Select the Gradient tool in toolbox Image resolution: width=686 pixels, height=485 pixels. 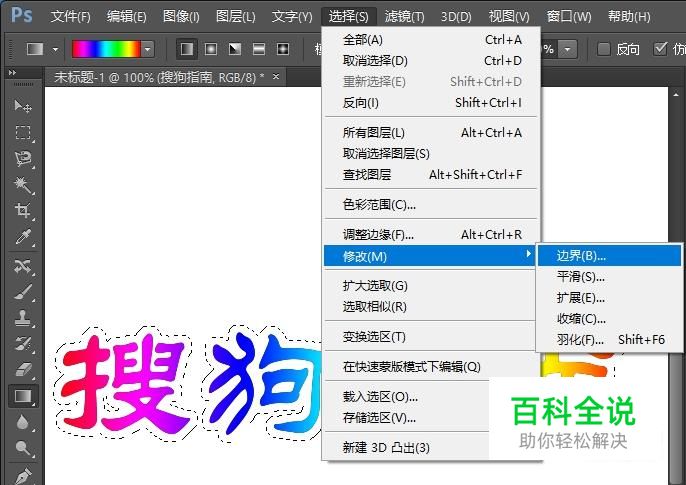point(23,396)
